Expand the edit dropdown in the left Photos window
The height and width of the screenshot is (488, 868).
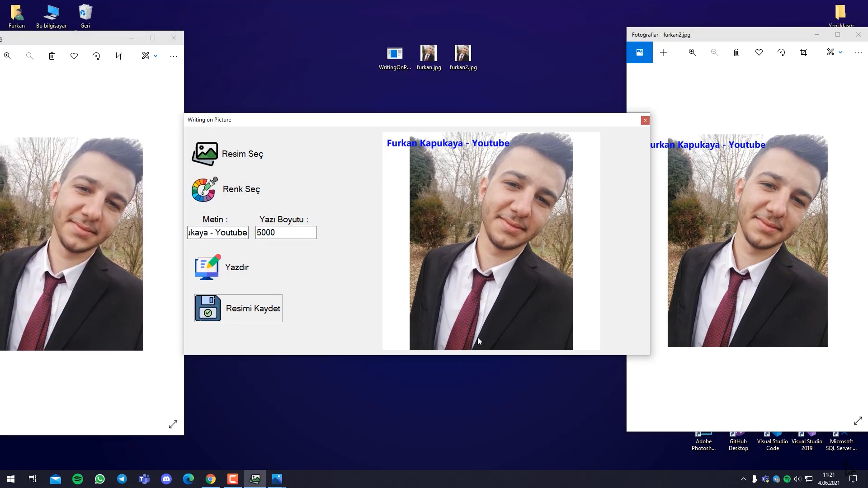156,56
